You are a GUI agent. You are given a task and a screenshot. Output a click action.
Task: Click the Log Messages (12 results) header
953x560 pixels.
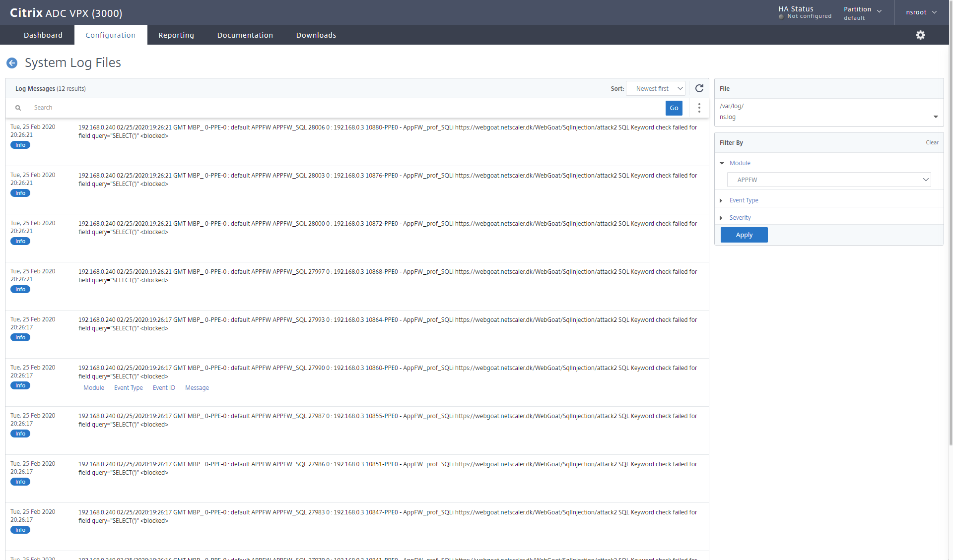(x=51, y=89)
